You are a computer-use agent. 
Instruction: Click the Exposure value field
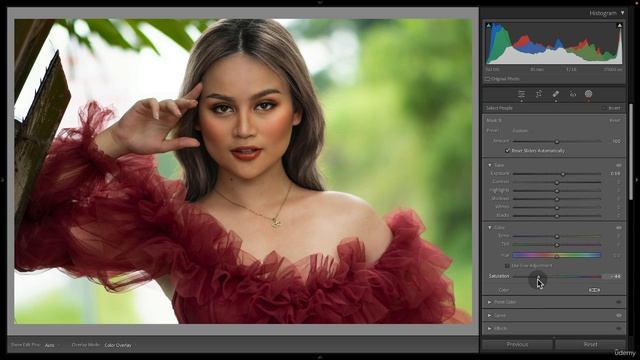pos(615,174)
